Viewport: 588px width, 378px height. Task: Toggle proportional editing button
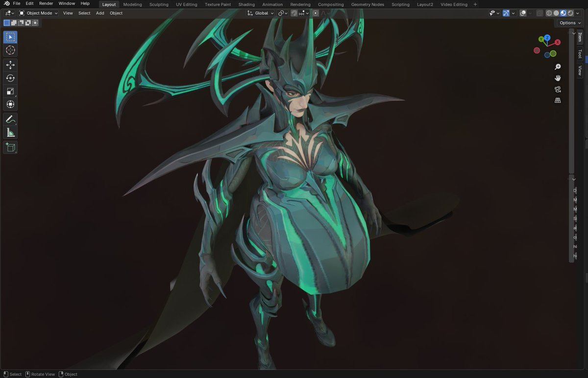pos(316,13)
